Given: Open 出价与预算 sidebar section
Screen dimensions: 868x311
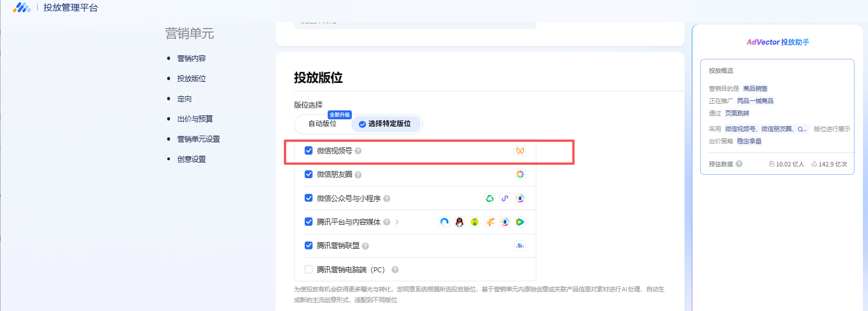Looking at the screenshot, I should pyautogui.click(x=195, y=119).
